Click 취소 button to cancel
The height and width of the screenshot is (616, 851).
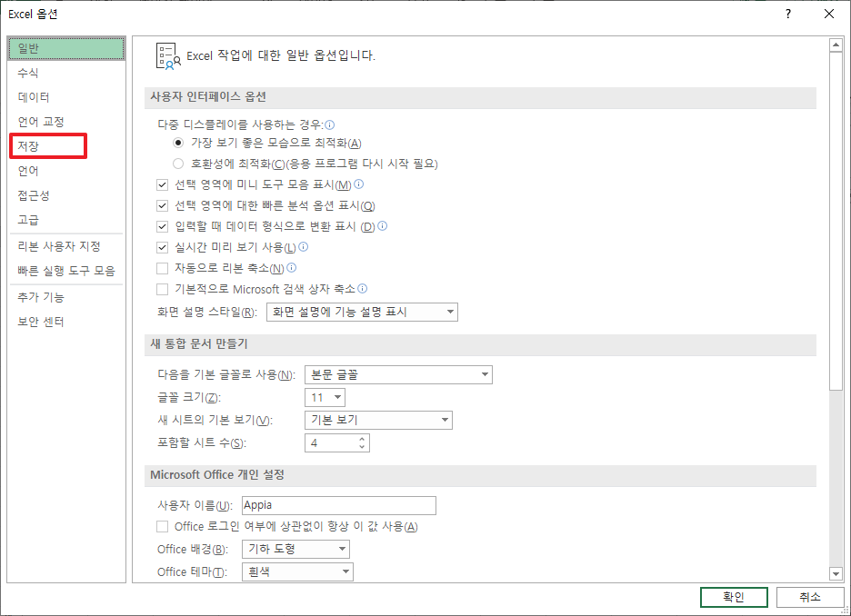810,597
